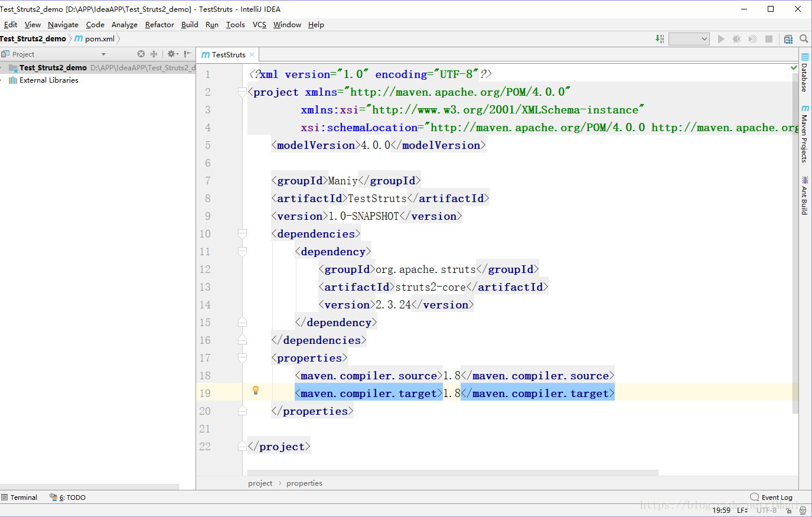The width and height of the screenshot is (812, 517).
Task: Open the Window menu
Action: (x=287, y=25)
